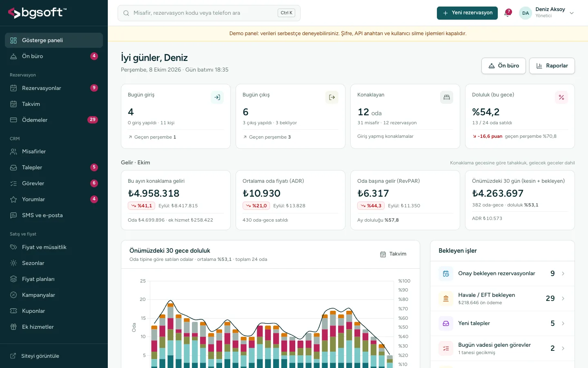Click the Yeni talepler inbox icon
The height and width of the screenshot is (368, 588).
(446, 323)
